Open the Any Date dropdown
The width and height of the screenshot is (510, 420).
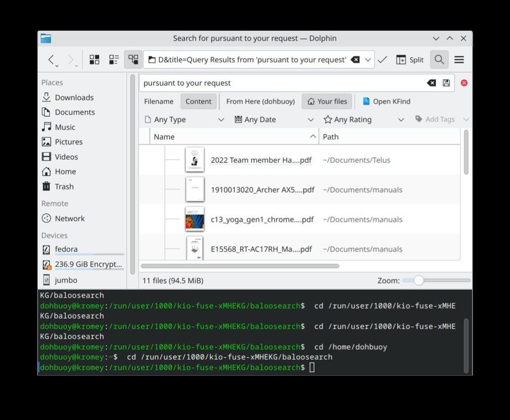pyautogui.click(x=274, y=119)
